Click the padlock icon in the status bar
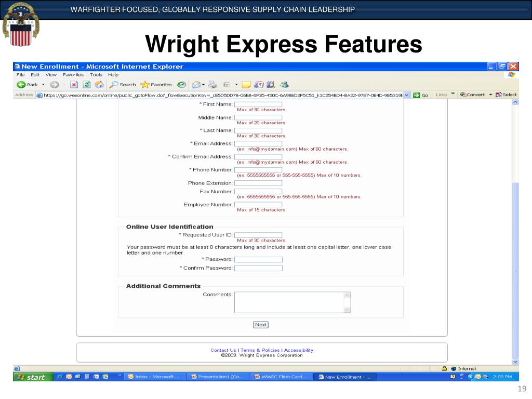This screenshot has width=532, height=399. point(444,368)
